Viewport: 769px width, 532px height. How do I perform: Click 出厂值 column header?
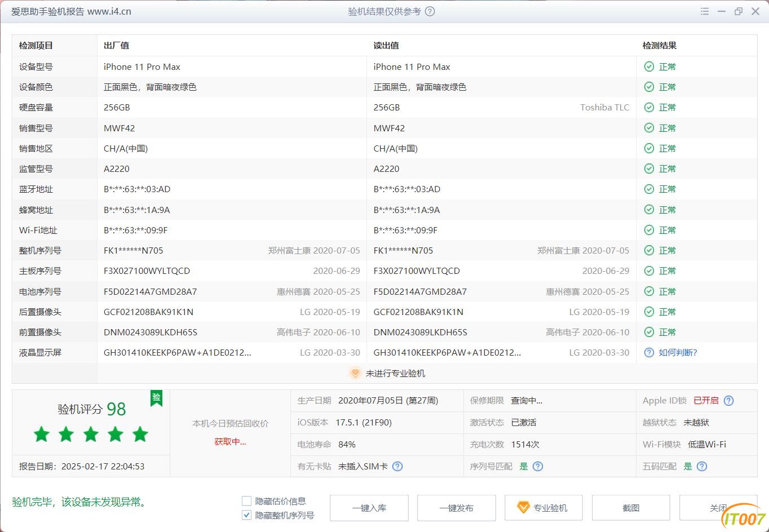click(x=117, y=46)
